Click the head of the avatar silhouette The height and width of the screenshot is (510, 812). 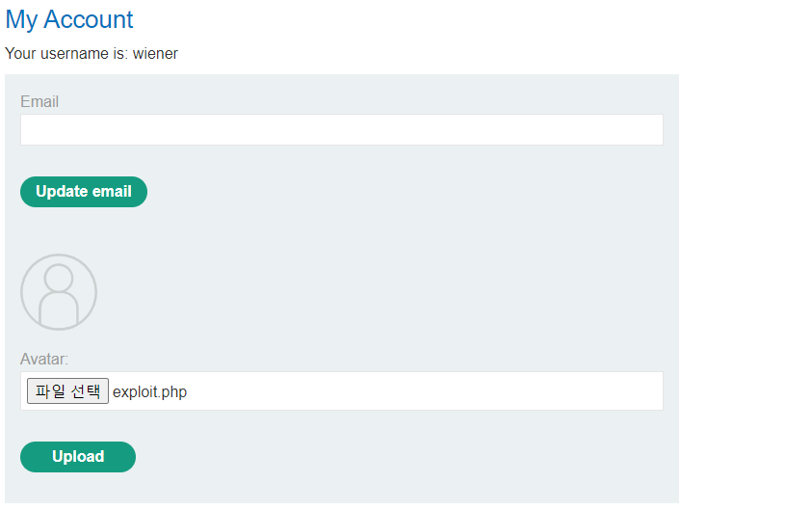[x=59, y=278]
